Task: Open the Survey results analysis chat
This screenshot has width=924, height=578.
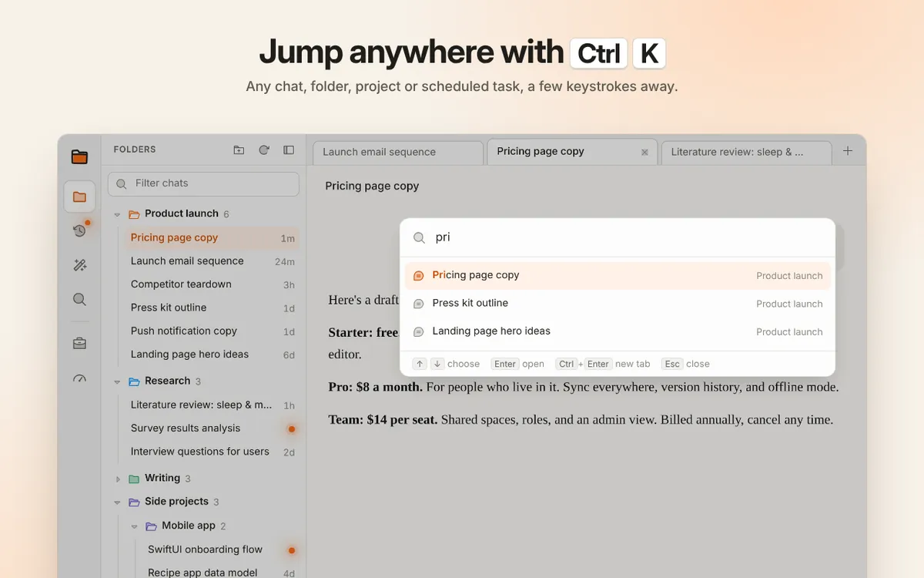Action: 212,428
